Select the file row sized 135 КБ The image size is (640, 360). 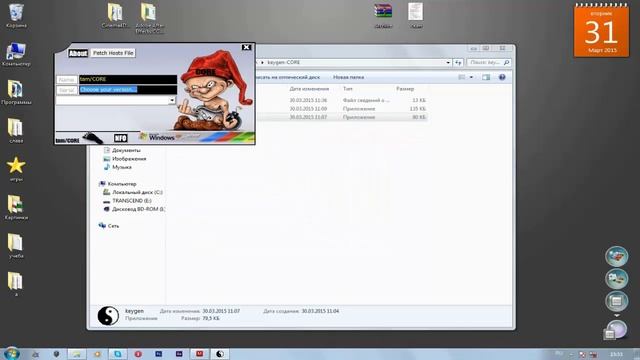[x=342, y=109]
